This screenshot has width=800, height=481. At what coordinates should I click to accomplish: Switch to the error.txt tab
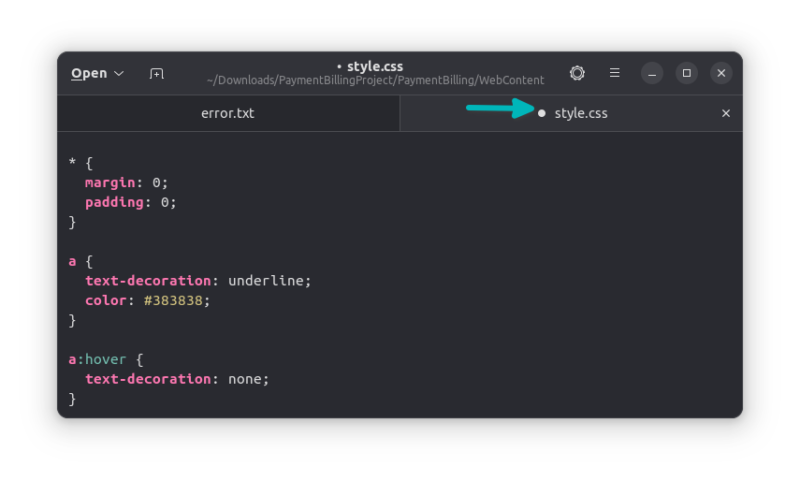pos(228,113)
